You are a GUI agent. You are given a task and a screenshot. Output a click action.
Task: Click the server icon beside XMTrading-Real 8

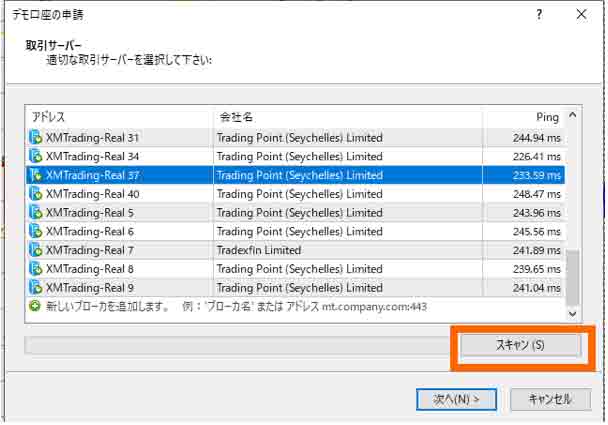(36, 269)
